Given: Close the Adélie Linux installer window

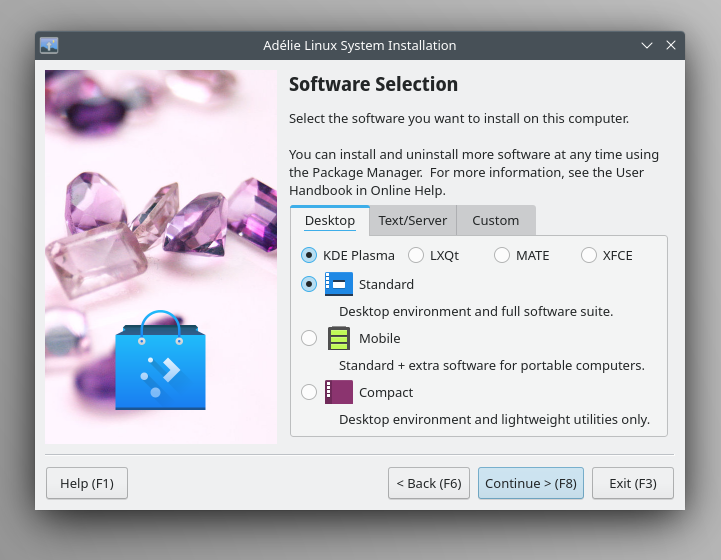Looking at the screenshot, I should click(671, 45).
